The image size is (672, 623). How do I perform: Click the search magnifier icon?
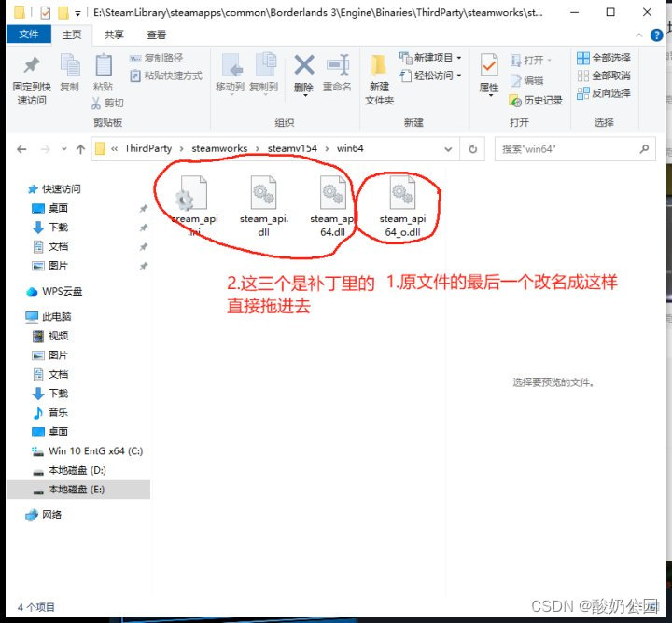644,149
